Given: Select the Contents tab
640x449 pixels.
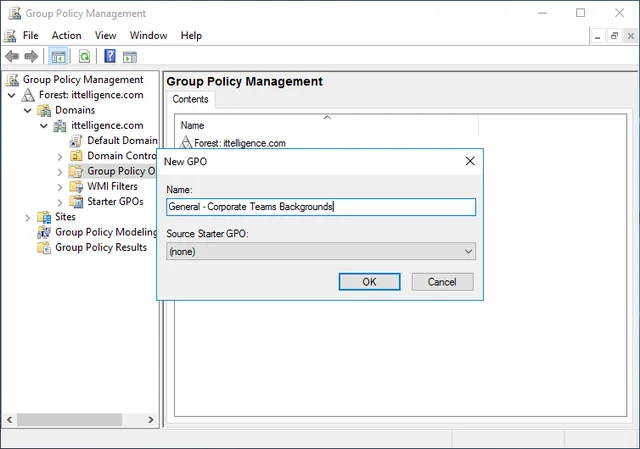Looking at the screenshot, I should coord(190,99).
